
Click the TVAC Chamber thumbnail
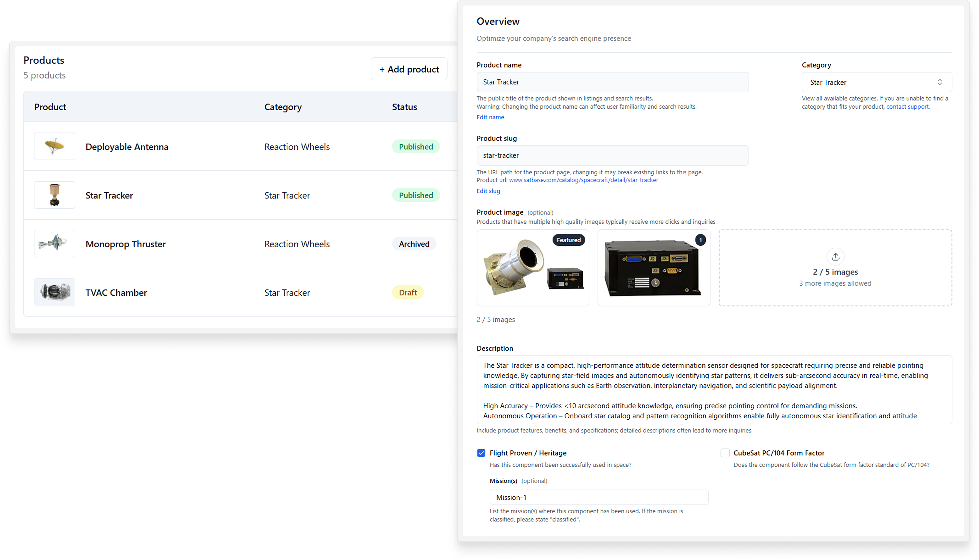(54, 292)
